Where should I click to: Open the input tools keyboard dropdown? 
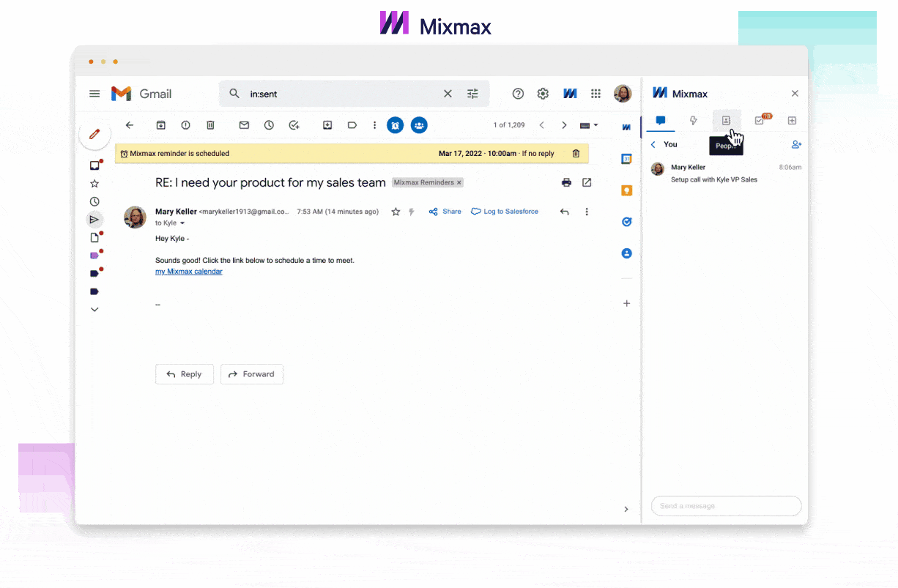[589, 125]
